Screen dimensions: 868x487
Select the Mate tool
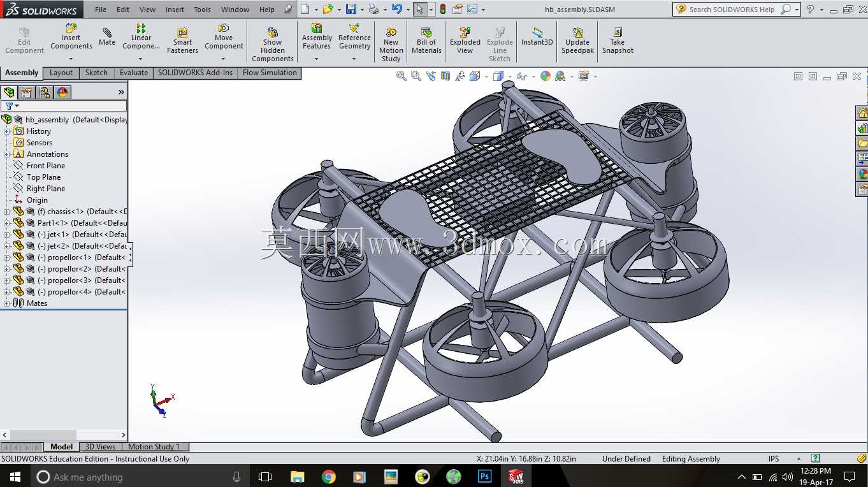pyautogui.click(x=107, y=37)
